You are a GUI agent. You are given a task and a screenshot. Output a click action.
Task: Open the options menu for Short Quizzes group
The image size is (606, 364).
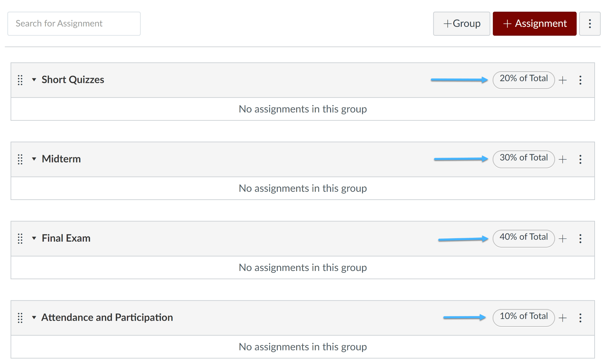(x=580, y=80)
